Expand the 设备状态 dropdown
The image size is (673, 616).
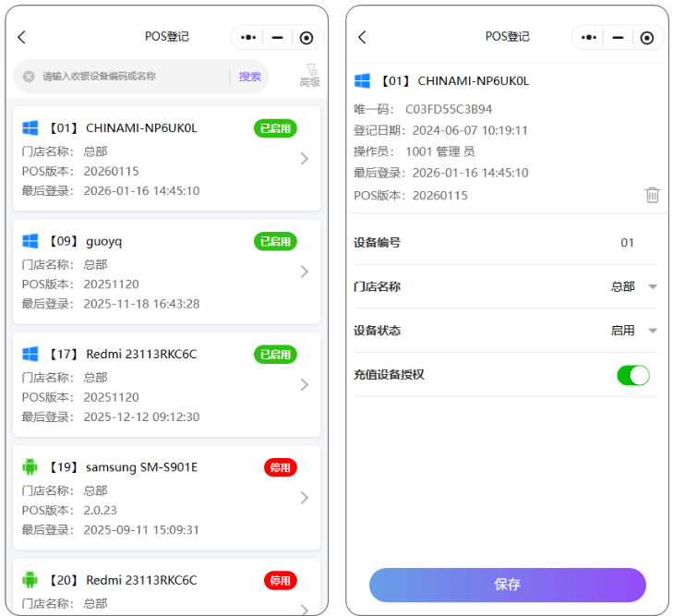(x=652, y=331)
